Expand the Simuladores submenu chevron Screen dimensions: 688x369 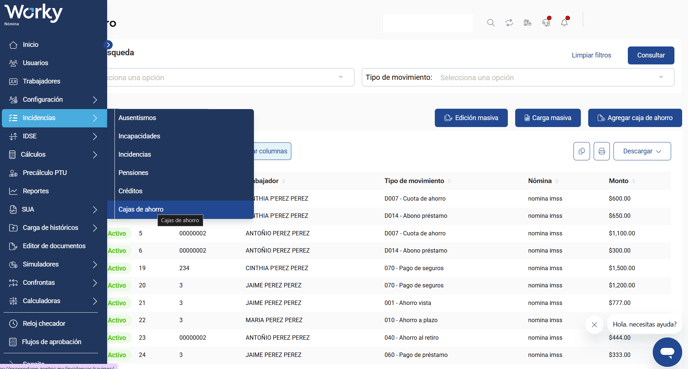(95, 265)
